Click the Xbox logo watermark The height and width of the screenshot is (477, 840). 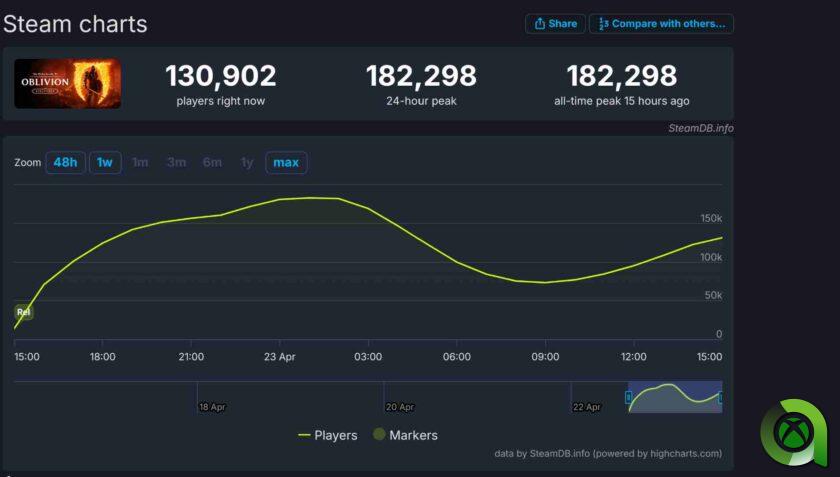[x=796, y=435]
